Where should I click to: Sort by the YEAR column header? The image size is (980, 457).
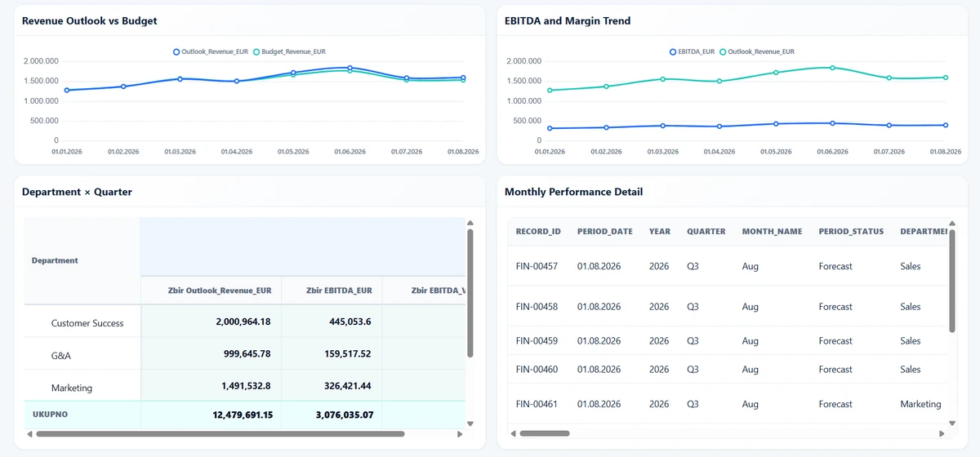[x=660, y=232]
